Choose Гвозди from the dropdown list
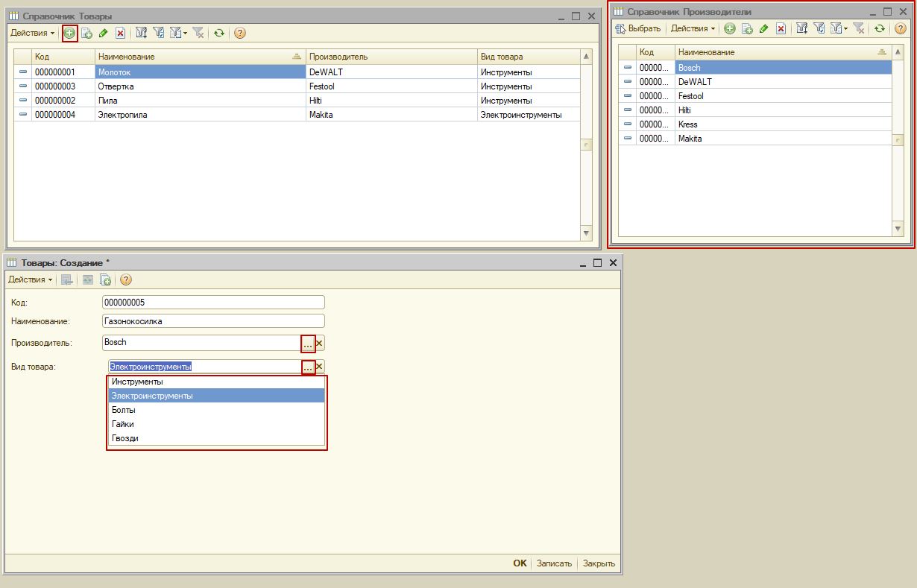The width and height of the screenshot is (917, 588). pyautogui.click(x=216, y=438)
